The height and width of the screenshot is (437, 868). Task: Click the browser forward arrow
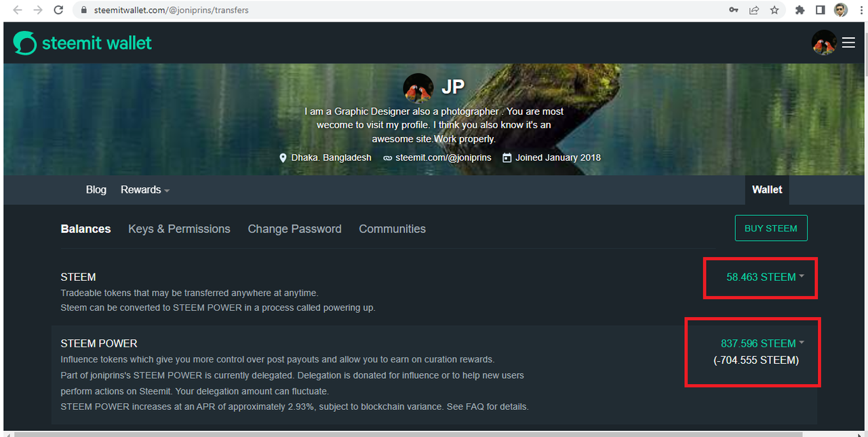tap(38, 10)
